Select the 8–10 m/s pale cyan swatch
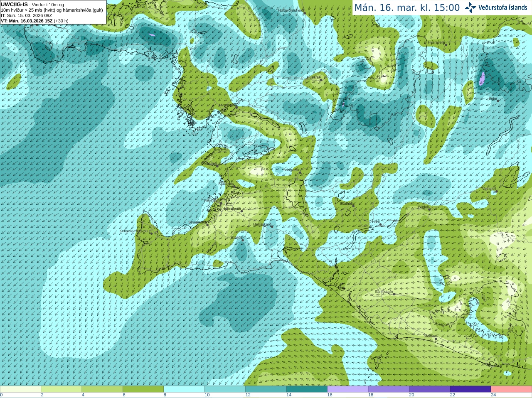 184,389
